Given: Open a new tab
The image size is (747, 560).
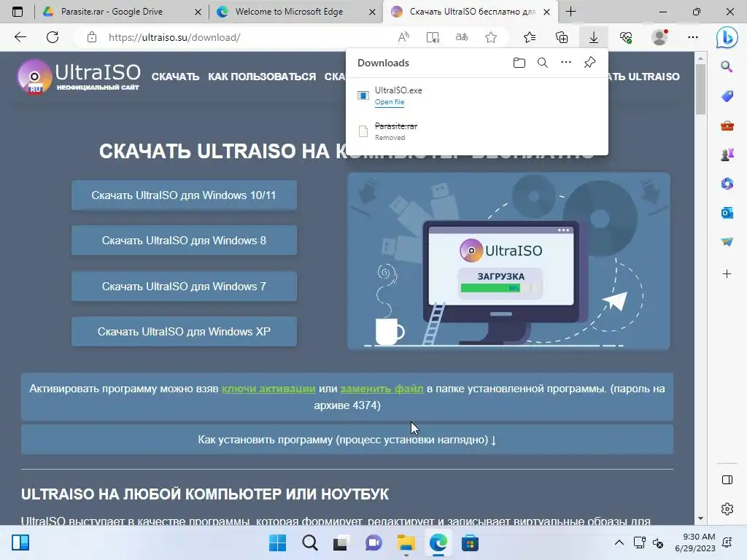Looking at the screenshot, I should (x=570, y=12).
